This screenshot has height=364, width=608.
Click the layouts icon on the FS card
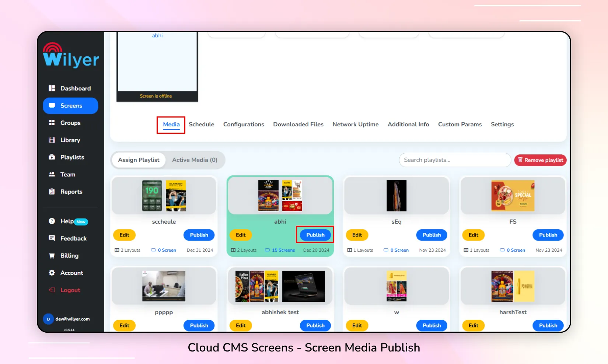[466, 250]
